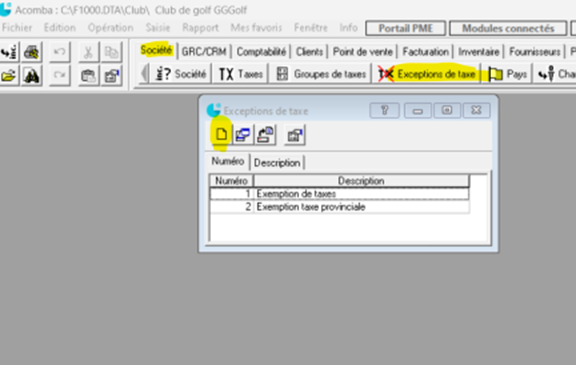Click number cell '1' in the grid

pyautogui.click(x=231, y=194)
